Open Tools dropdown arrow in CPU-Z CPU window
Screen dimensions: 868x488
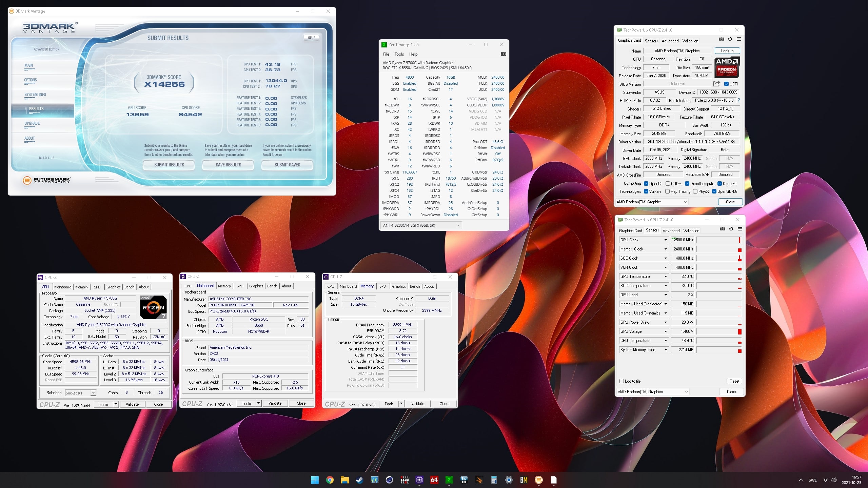116,404
